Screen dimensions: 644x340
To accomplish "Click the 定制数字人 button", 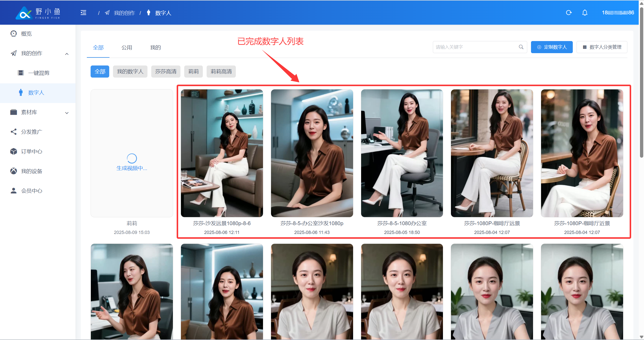I will (551, 47).
